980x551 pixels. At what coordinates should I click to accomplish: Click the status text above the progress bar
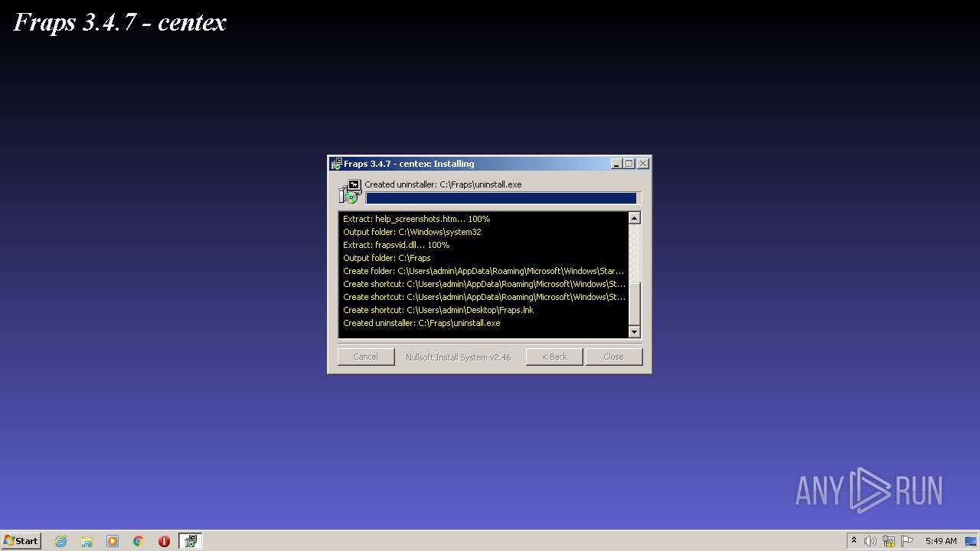tap(443, 184)
